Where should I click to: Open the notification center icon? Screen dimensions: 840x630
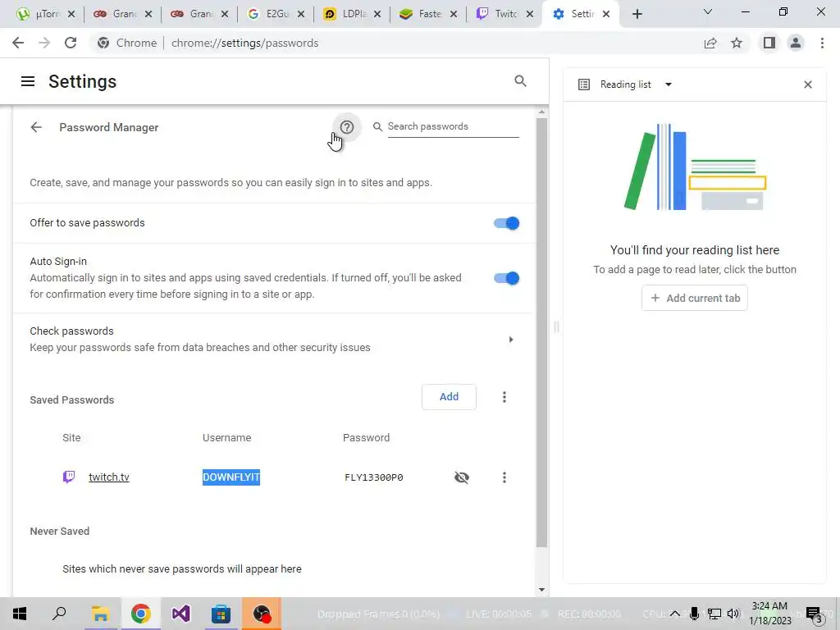point(815,614)
